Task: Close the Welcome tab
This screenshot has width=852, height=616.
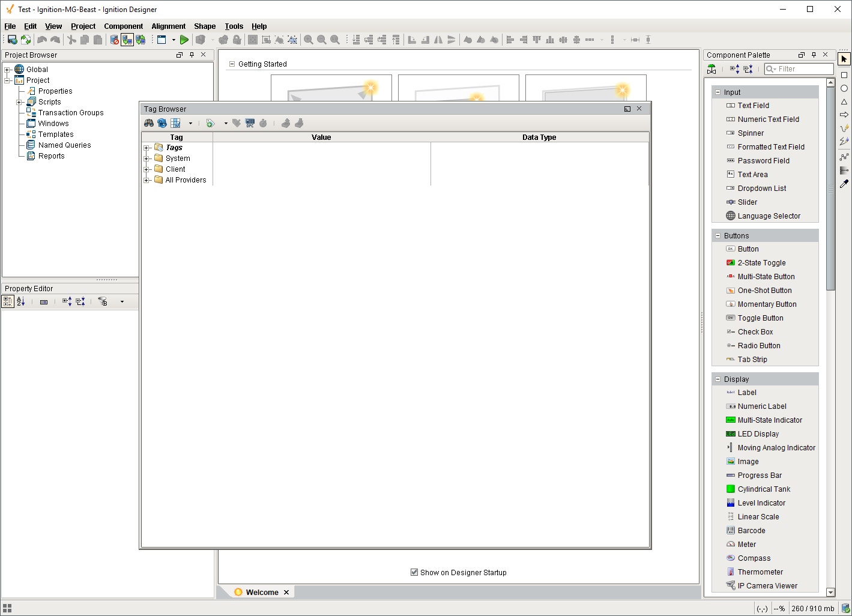Action: coord(286,593)
